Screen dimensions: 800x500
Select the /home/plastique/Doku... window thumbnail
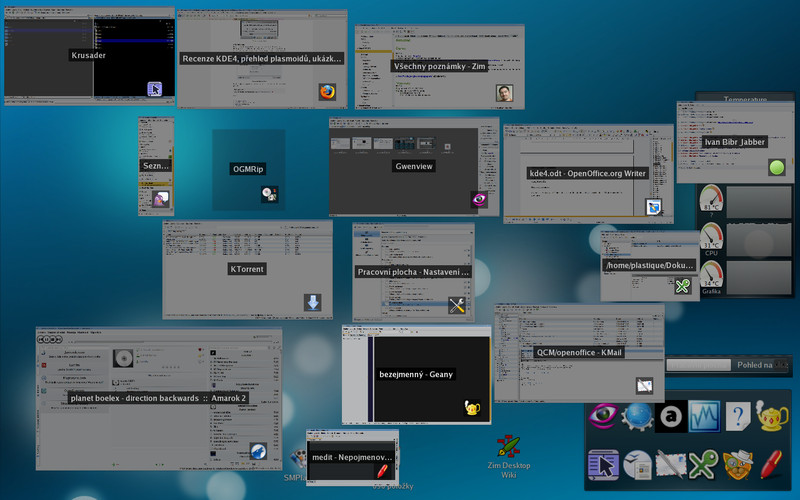(x=649, y=266)
